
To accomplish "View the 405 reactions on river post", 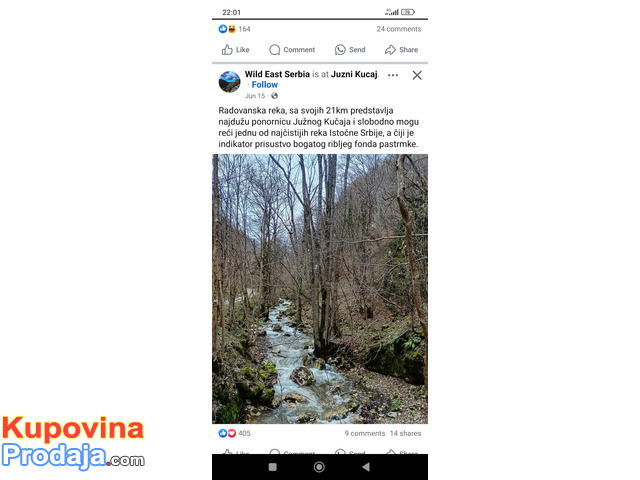I will click(234, 433).
